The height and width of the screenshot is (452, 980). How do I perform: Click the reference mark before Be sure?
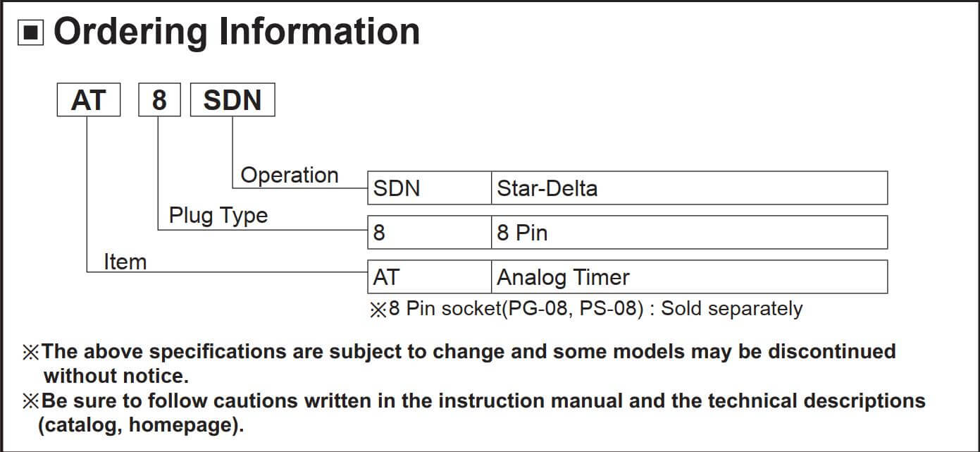[31, 402]
